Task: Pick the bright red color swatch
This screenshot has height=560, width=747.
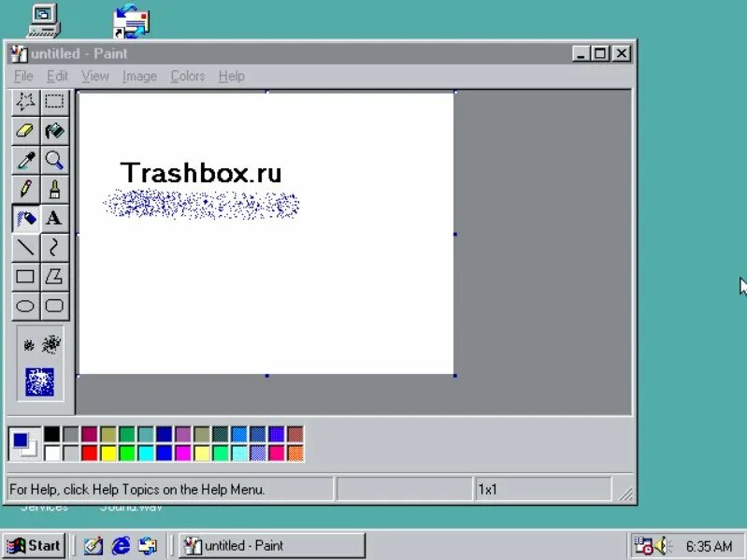Action: [x=89, y=452]
